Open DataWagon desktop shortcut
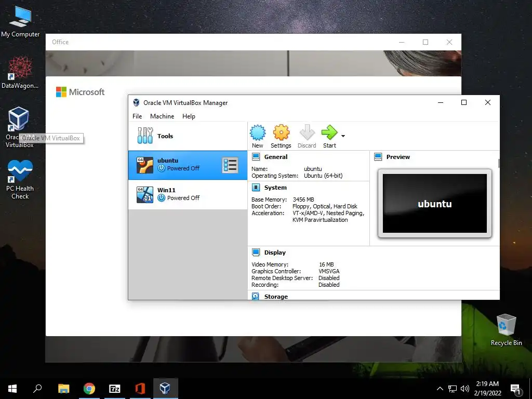 [x=20, y=73]
